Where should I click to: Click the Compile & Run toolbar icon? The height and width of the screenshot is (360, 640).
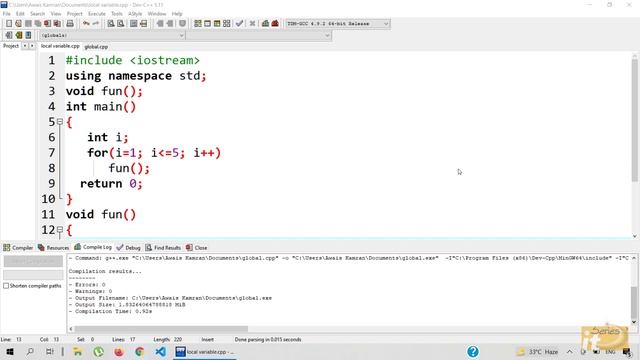coord(217,24)
